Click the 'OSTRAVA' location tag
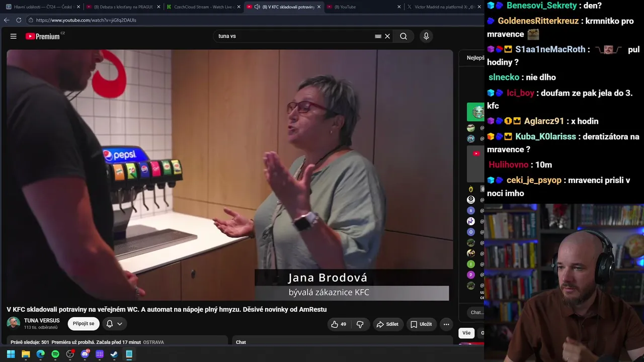644x362 pixels. click(x=153, y=342)
